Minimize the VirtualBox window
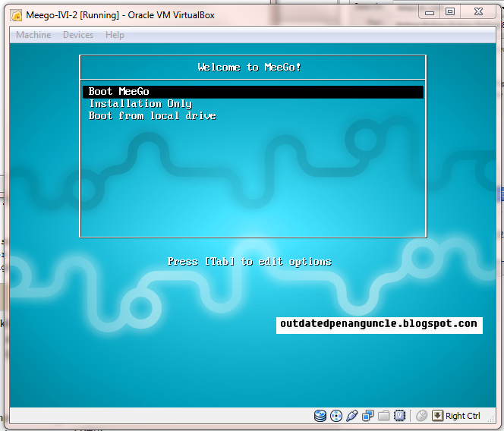 (430, 12)
